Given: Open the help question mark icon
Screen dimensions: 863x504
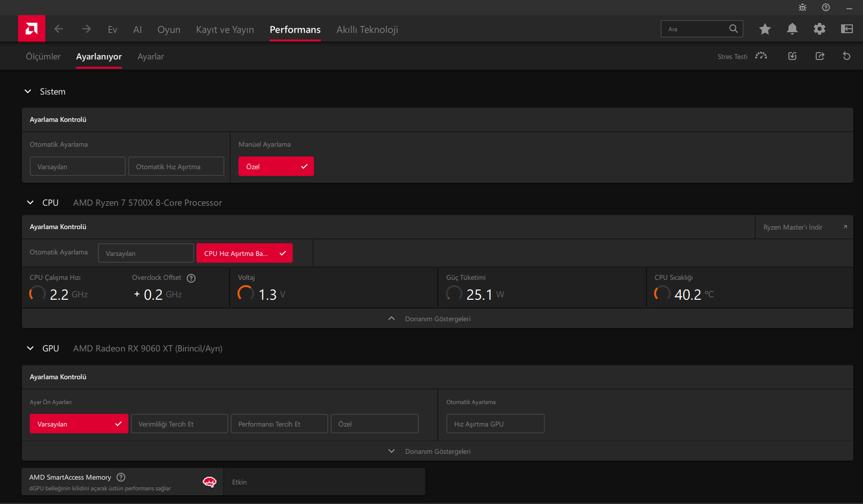Looking at the screenshot, I should (x=826, y=7).
